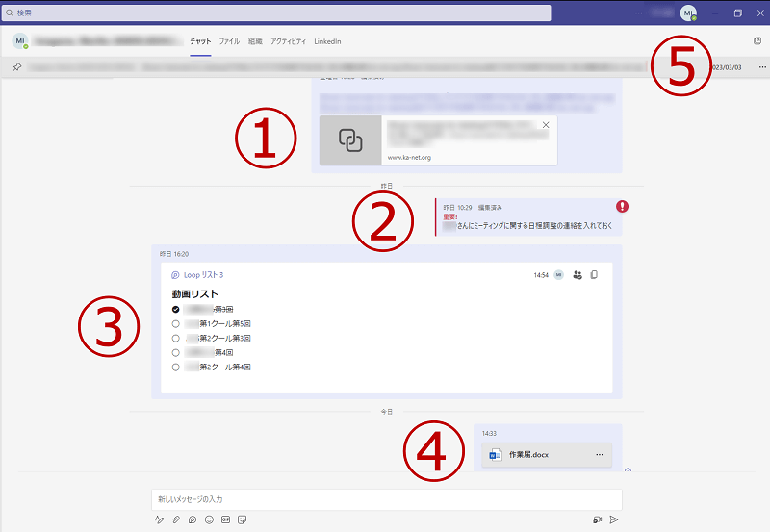
Task: Open sharing access icon on Loop list
Action: [577, 275]
